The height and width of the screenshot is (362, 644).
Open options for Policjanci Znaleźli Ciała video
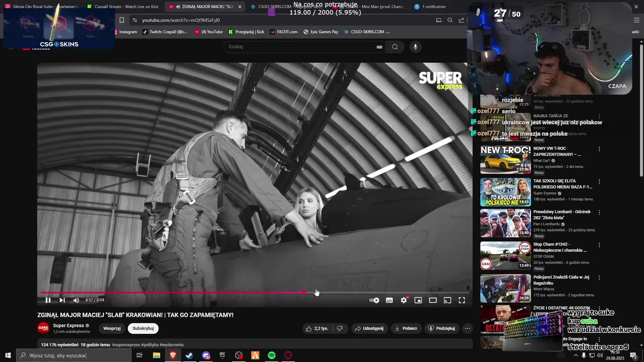pyautogui.click(x=599, y=278)
